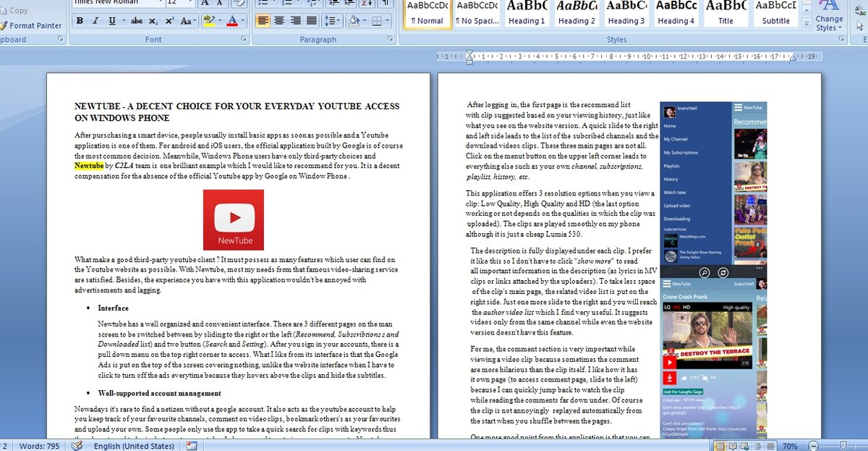The height and width of the screenshot is (451, 868).
Task: Toggle superscript formatting
Action: (x=169, y=21)
